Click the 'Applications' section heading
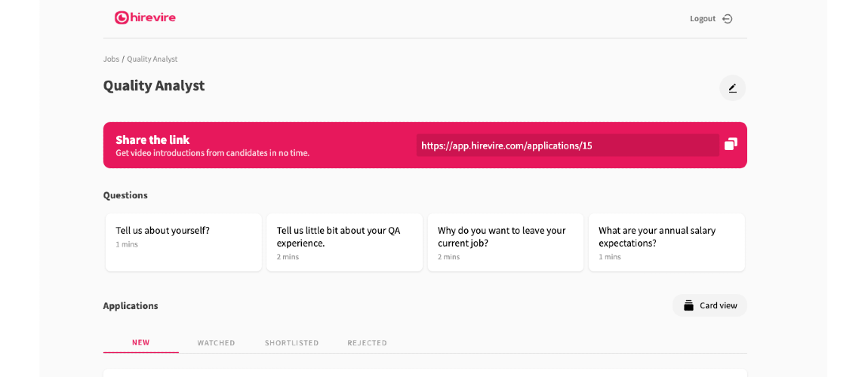 pyautogui.click(x=131, y=305)
